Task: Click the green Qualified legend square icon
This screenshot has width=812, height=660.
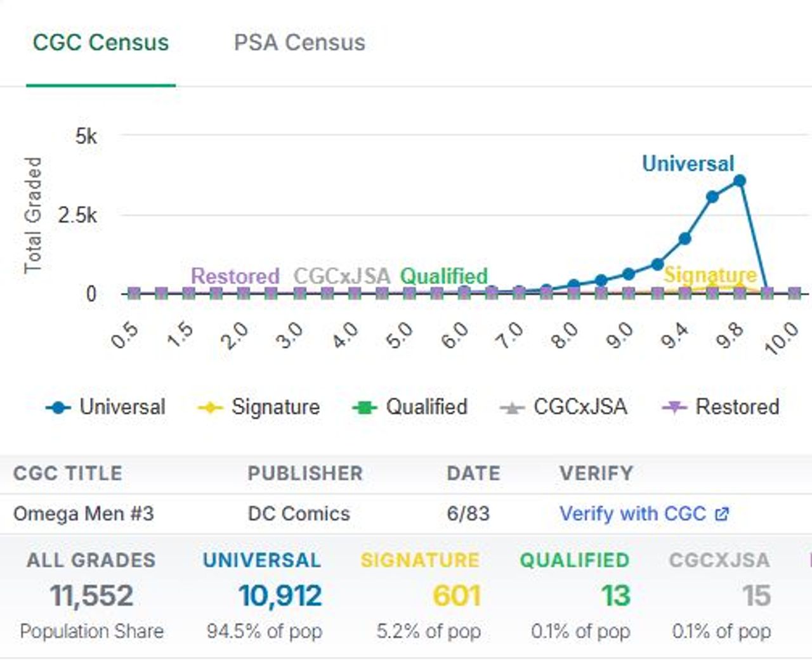Action: tap(365, 408)
